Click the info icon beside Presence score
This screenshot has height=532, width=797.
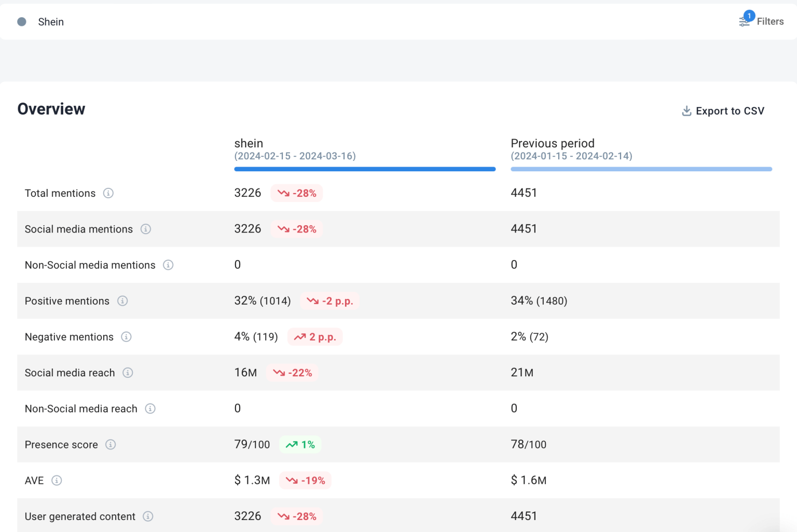111,445
